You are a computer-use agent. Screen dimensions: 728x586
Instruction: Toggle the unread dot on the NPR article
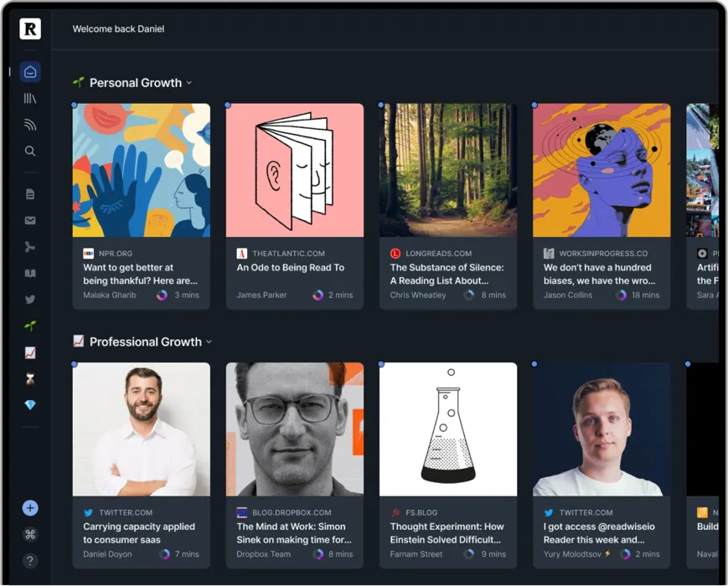[75, 105]
